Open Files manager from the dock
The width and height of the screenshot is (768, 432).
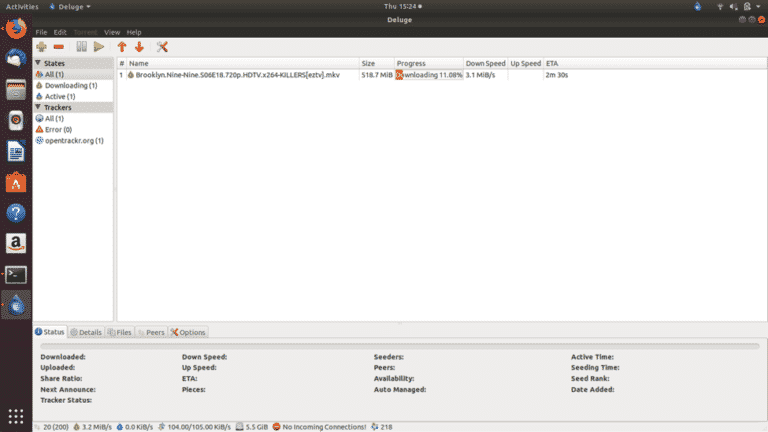[16, 90]
